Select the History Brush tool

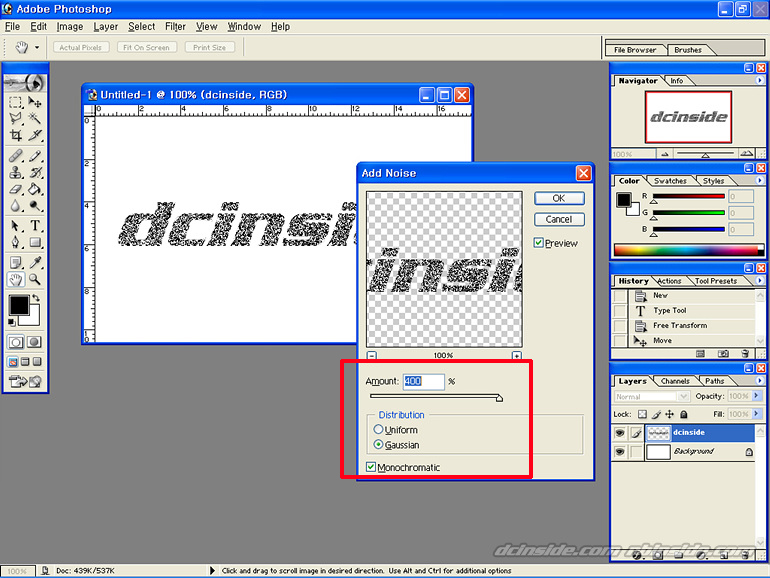click(34, 172)
